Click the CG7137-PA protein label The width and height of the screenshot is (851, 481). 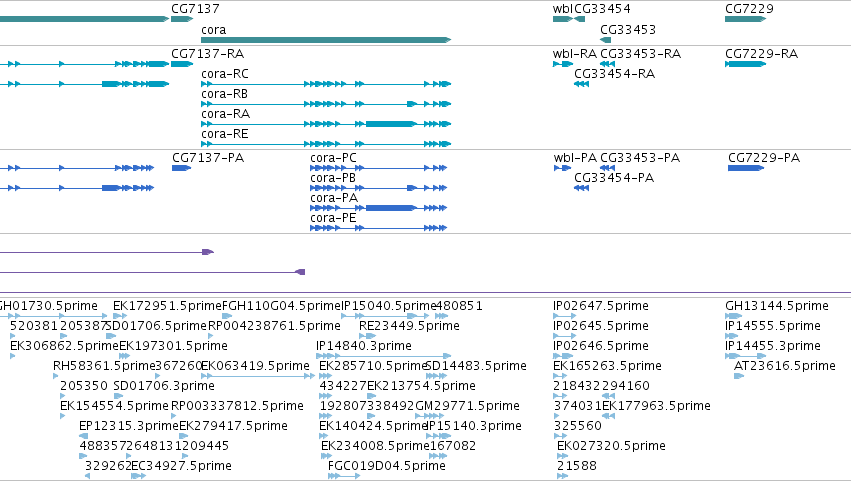click(208, 158)
